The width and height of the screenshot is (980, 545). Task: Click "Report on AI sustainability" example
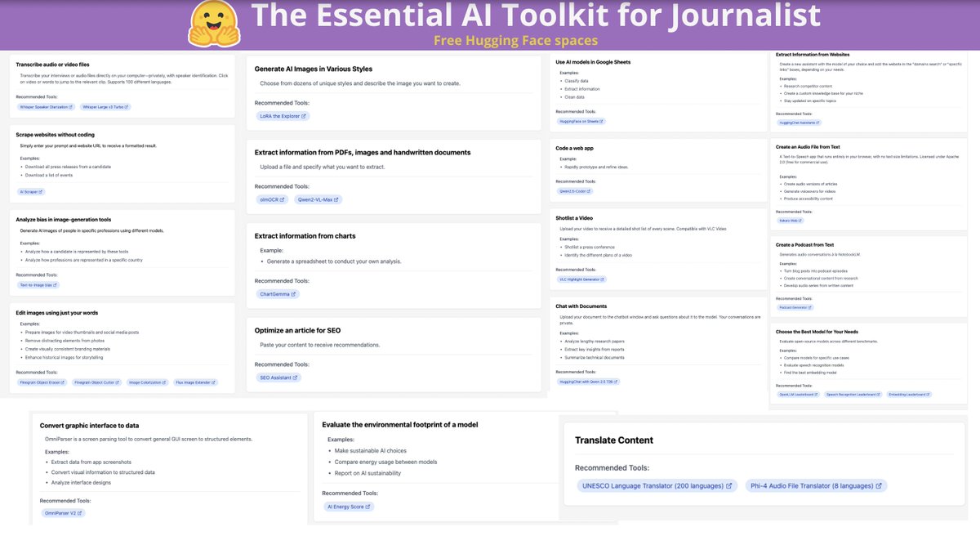tap(369, 473)
